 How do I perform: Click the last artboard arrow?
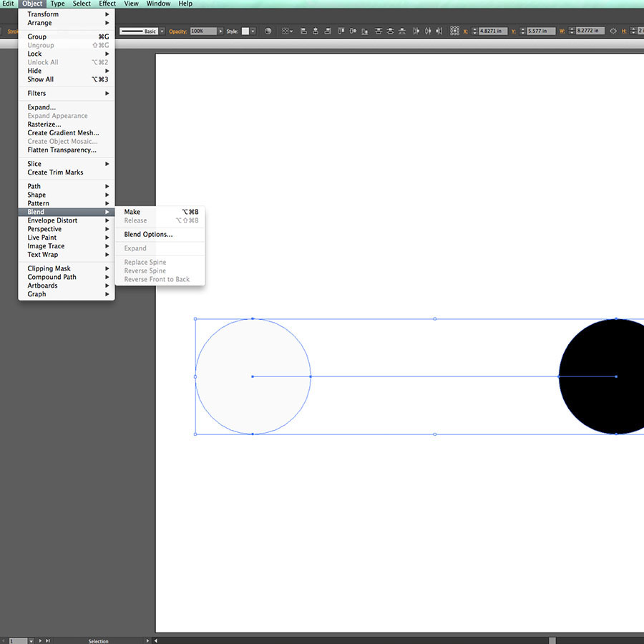coord(48,640)
